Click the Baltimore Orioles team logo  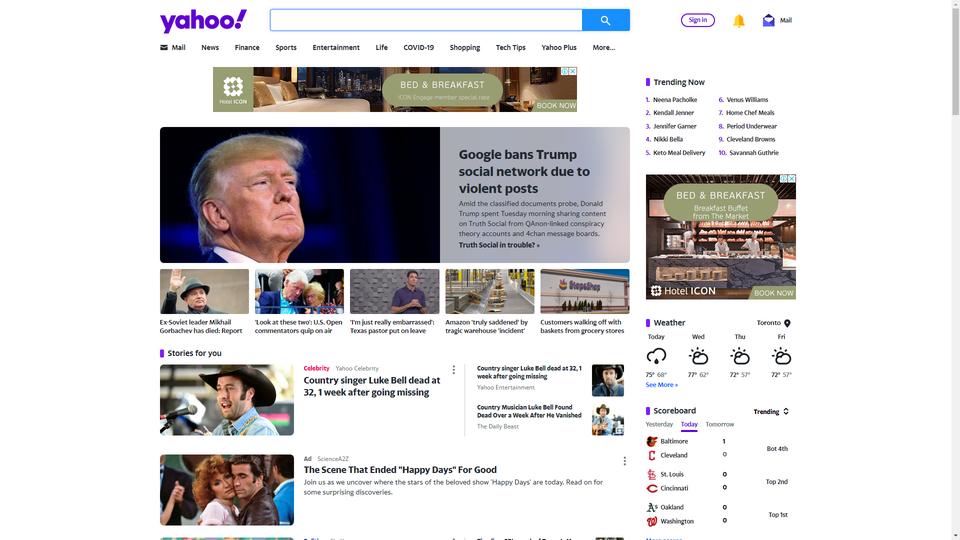[651, 441]
